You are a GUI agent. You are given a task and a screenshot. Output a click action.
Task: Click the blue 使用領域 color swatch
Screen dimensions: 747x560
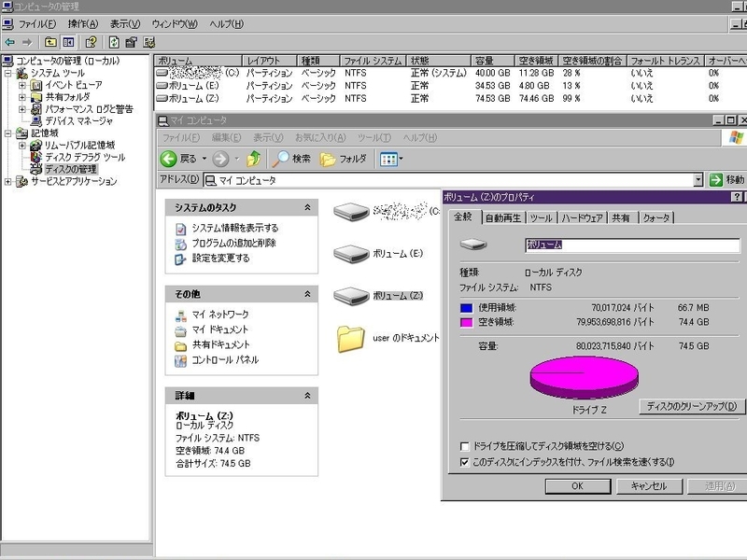466,308
